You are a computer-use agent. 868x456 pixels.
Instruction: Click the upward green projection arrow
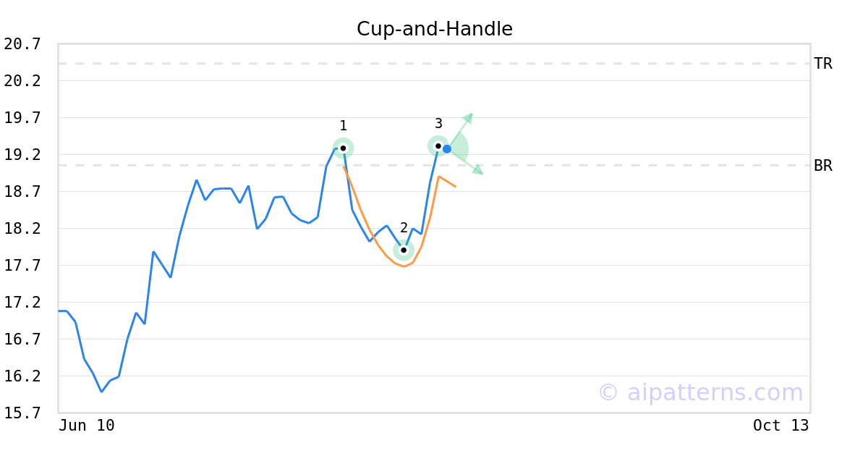[x=461, y=127]
